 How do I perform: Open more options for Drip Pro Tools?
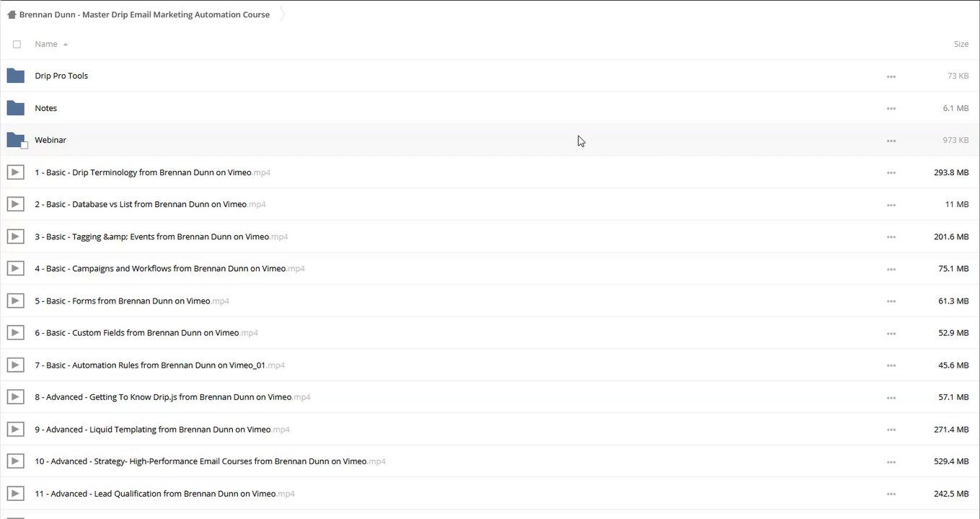891,76
